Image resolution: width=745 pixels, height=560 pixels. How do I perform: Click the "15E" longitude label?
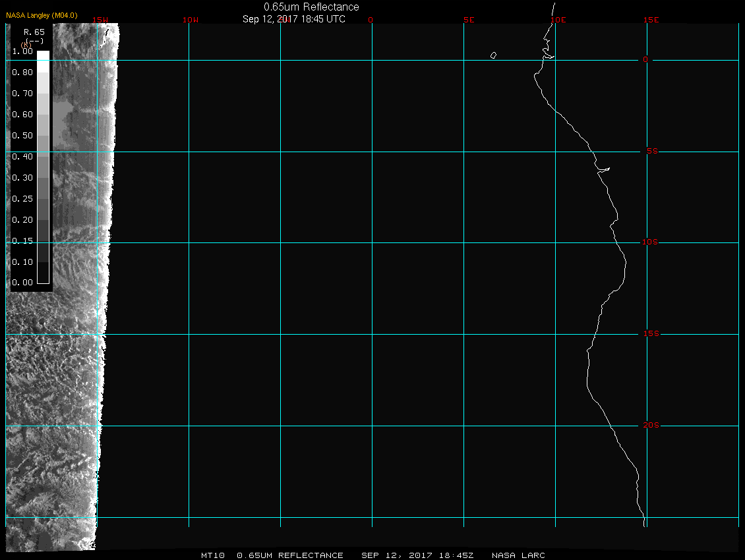651,20
